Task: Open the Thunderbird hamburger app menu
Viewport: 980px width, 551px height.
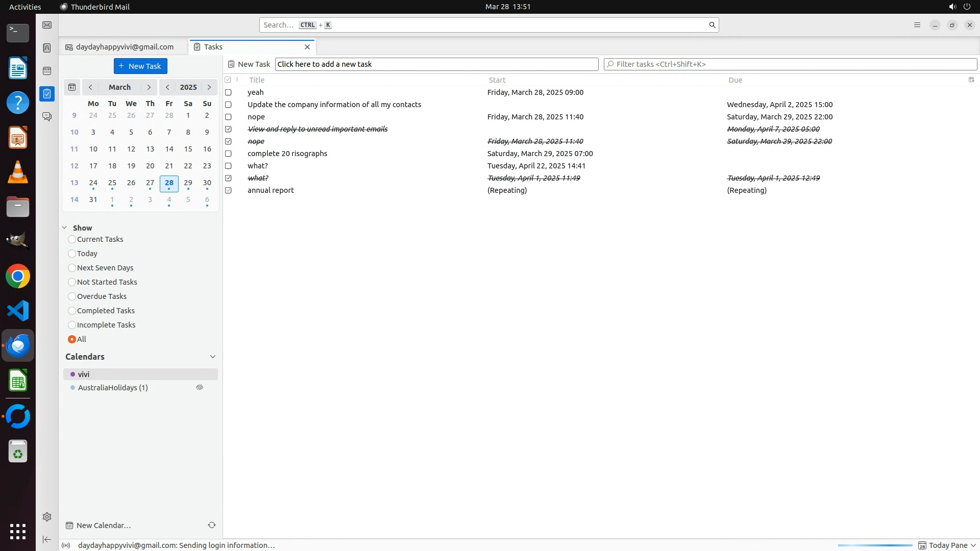Action: [917, 25]
